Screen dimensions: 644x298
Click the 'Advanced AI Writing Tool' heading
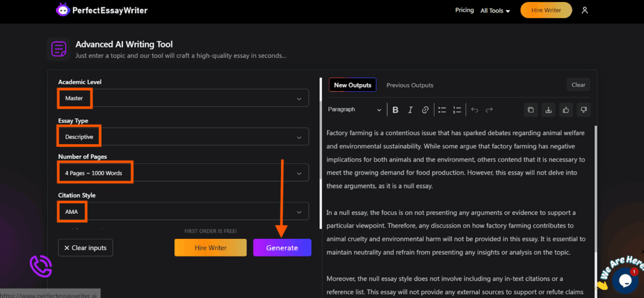click(x=124, y=45)
